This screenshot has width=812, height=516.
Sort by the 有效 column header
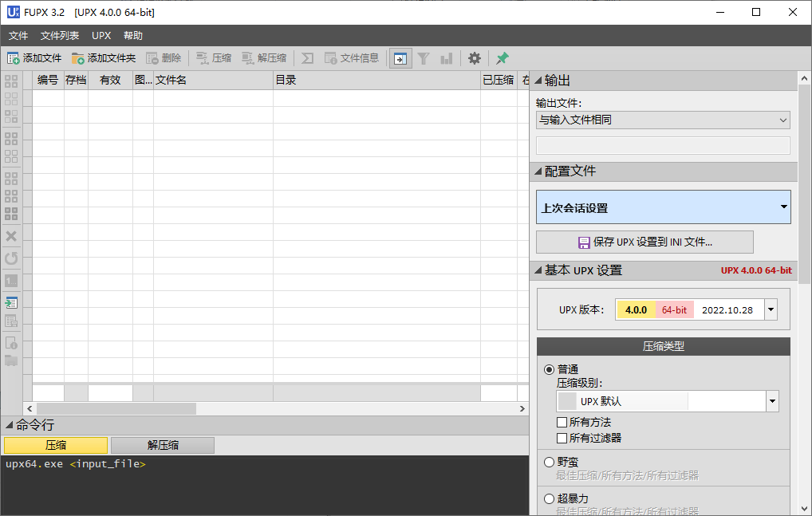(x=110, y=81)
